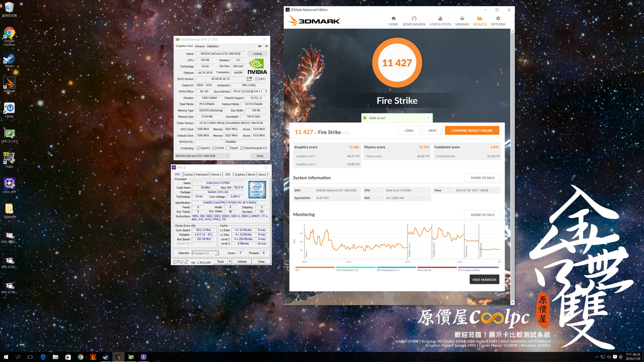Screen dimensions: 644x362
Task: Select the vgatest folder on desktop
Action: coord(9,211)
